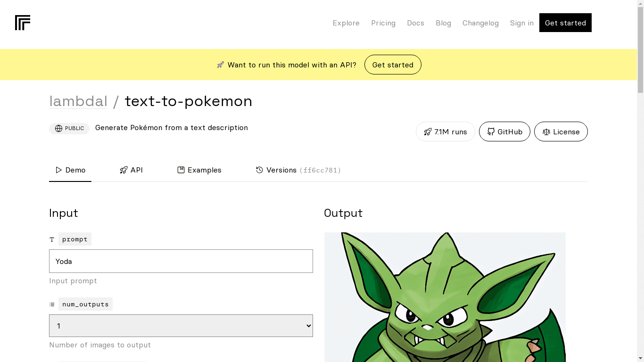
Task: Open the num_outputs dropdown
Action: [181, 326]
